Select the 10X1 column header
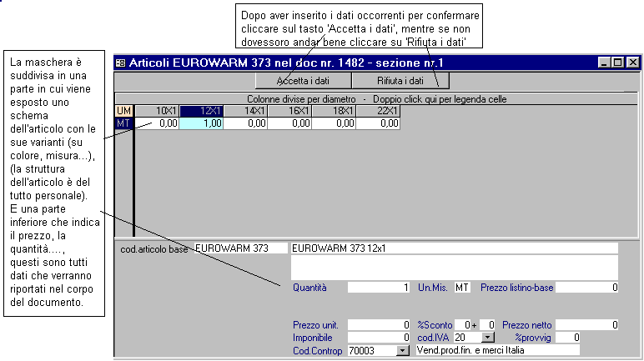 click(157, 111)
